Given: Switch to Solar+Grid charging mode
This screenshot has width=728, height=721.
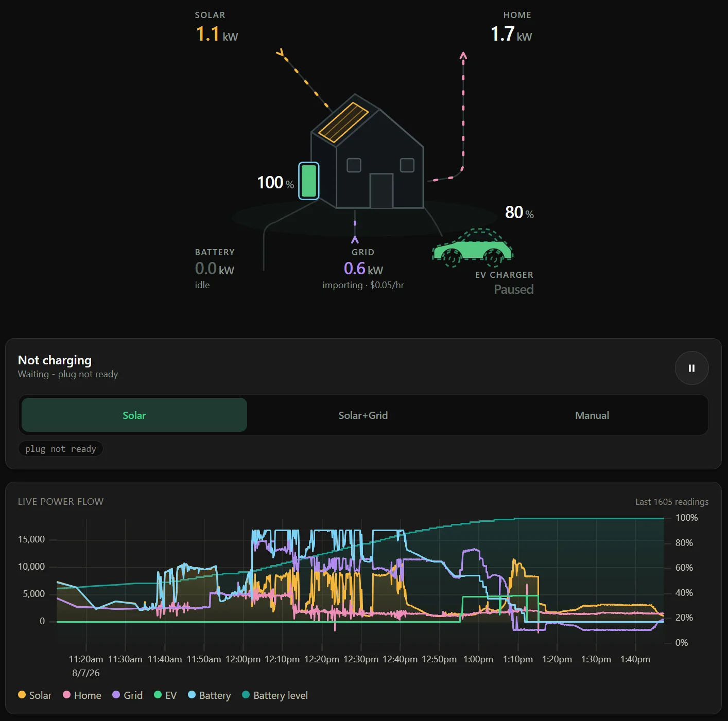Looking at the screenshot, I should tap(363, 415).
